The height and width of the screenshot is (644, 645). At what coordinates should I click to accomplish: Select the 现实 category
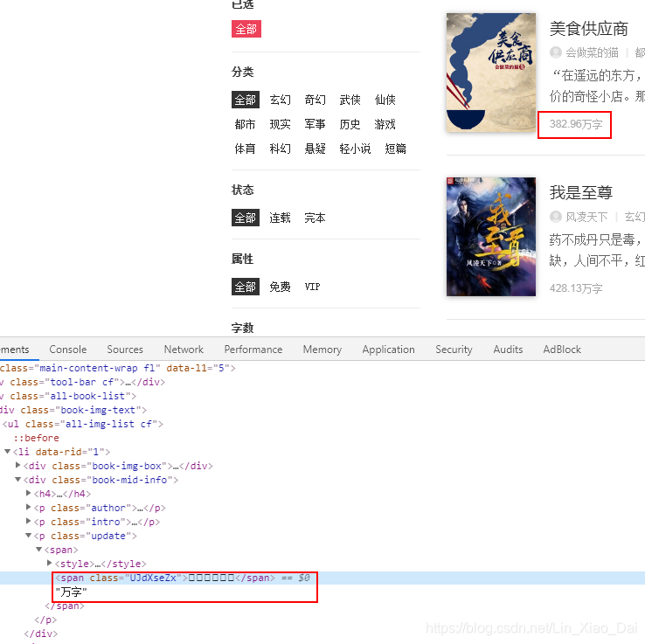(x=281, y=124)
